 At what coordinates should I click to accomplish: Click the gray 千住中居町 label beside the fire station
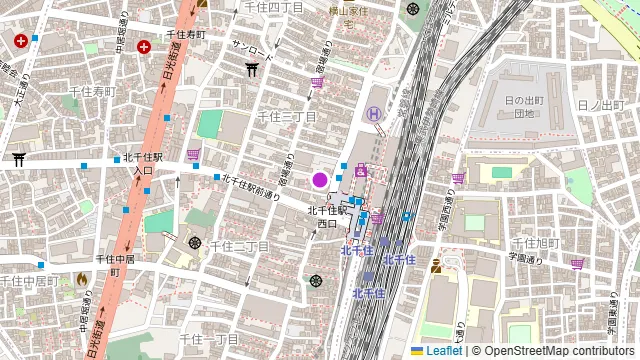29,281
